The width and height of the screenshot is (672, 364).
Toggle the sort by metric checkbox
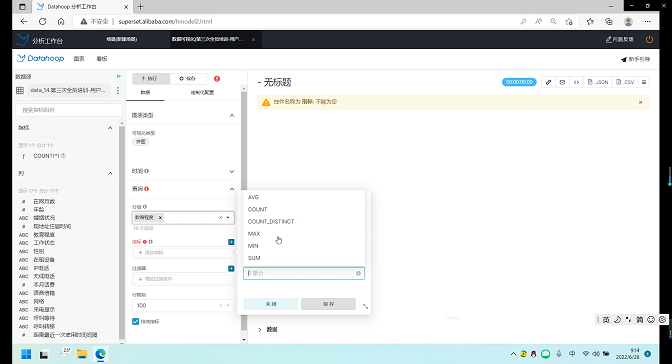[x=135, y=321]
